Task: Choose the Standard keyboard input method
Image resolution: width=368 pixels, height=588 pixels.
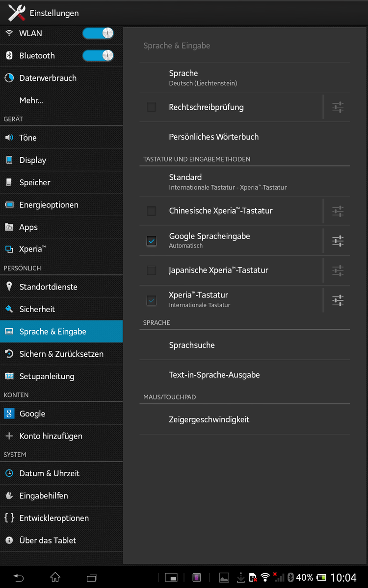Action: [244, 182]
